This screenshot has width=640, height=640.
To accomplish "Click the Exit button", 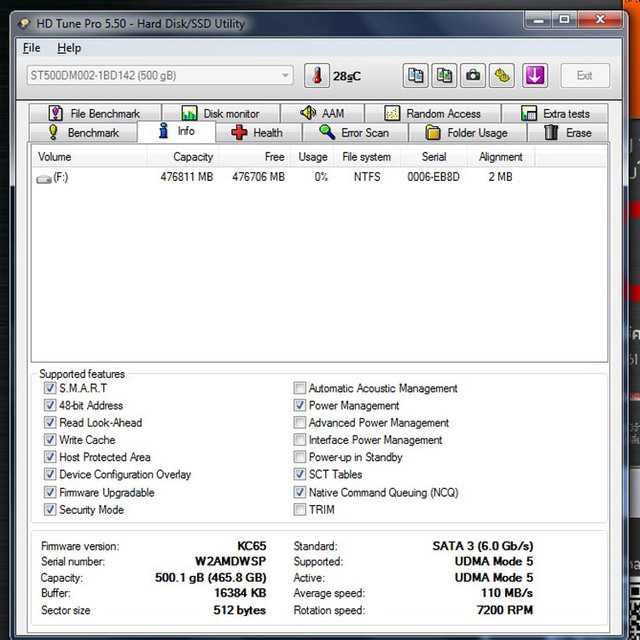I will pyautogui.click(x=585, y=76).
